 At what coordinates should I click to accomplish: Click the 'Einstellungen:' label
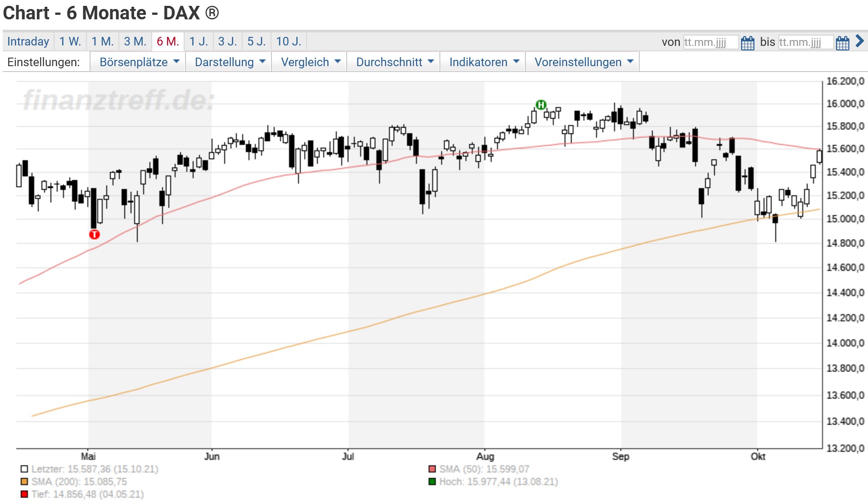pos(44,62)
